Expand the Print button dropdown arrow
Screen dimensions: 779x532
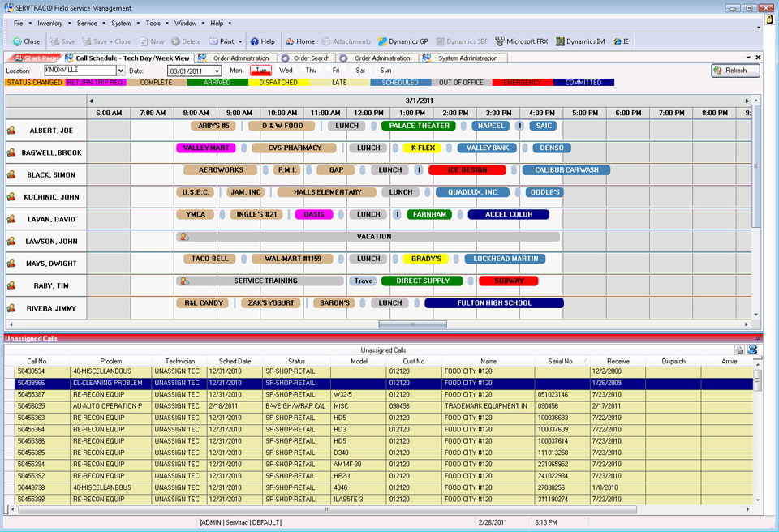pos(240,41)
